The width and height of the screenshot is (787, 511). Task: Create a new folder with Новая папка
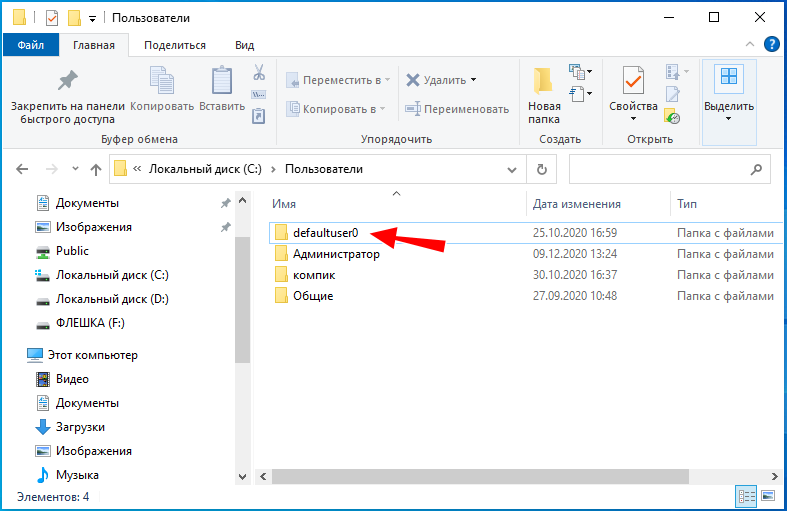coord(544,95)
